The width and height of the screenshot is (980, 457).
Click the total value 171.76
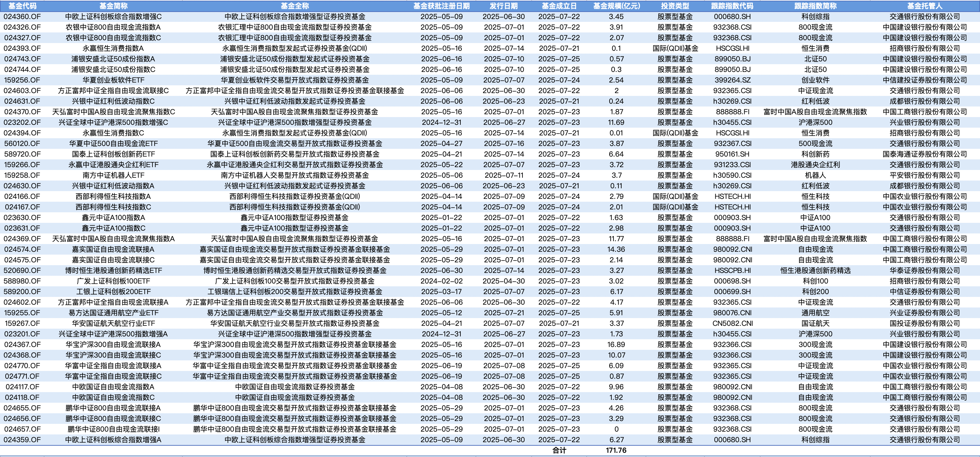pos(616,450)
